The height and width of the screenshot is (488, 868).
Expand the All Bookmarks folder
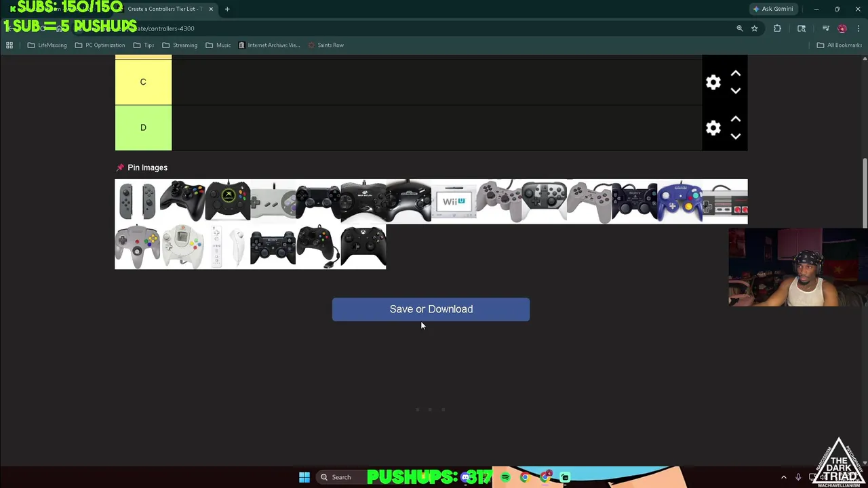839,45
